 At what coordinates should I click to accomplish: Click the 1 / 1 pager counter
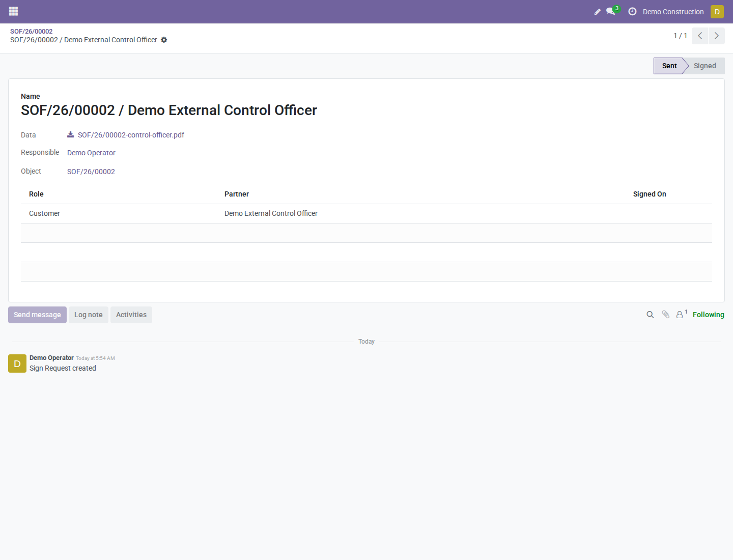click(680, 36)
